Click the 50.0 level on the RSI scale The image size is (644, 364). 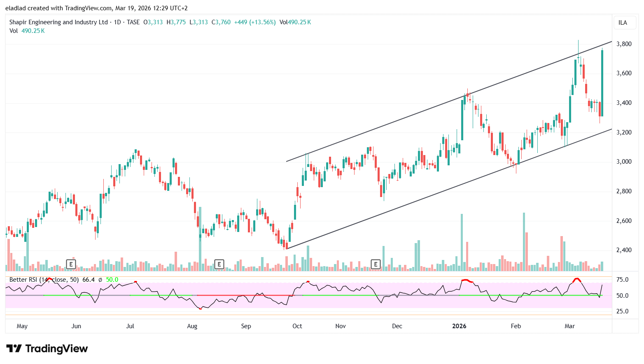(622, 296)
